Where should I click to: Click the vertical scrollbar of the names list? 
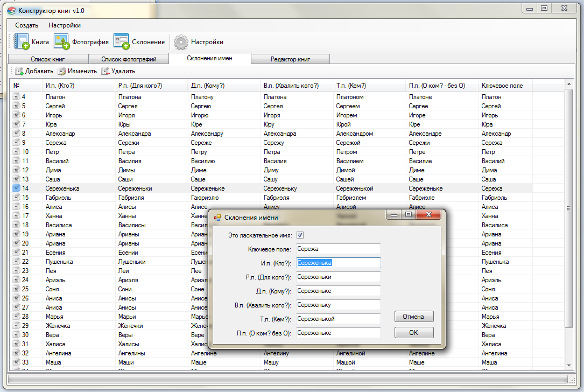568,208
